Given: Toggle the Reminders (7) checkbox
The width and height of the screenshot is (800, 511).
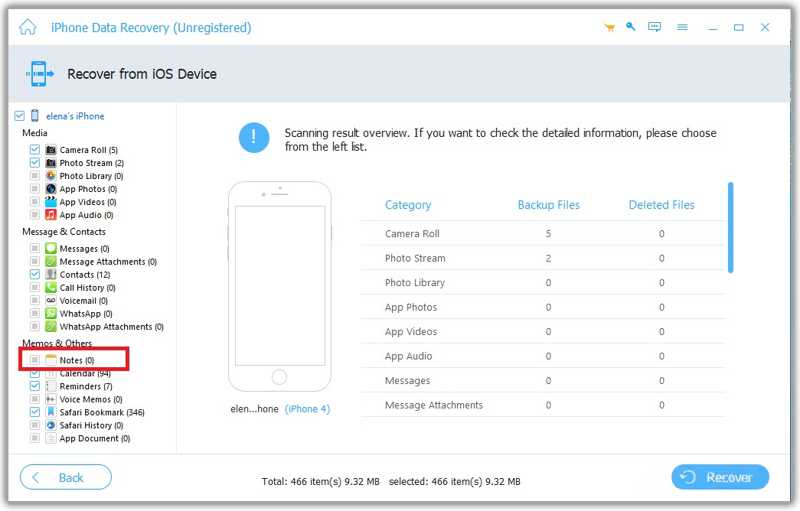Looking at the screenshot, I should pyautogui.click(x=35, y=386).
